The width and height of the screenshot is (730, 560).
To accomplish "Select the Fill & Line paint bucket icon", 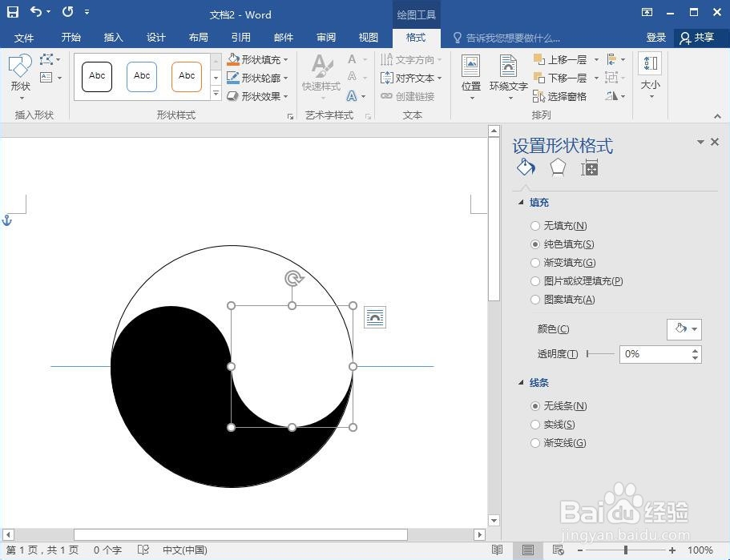I will tap(526, 167).
